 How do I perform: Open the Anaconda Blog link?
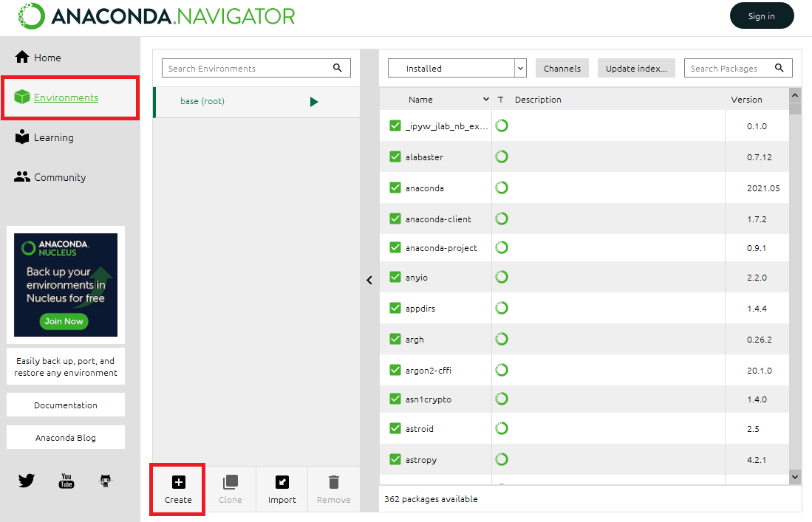point(66,437)
